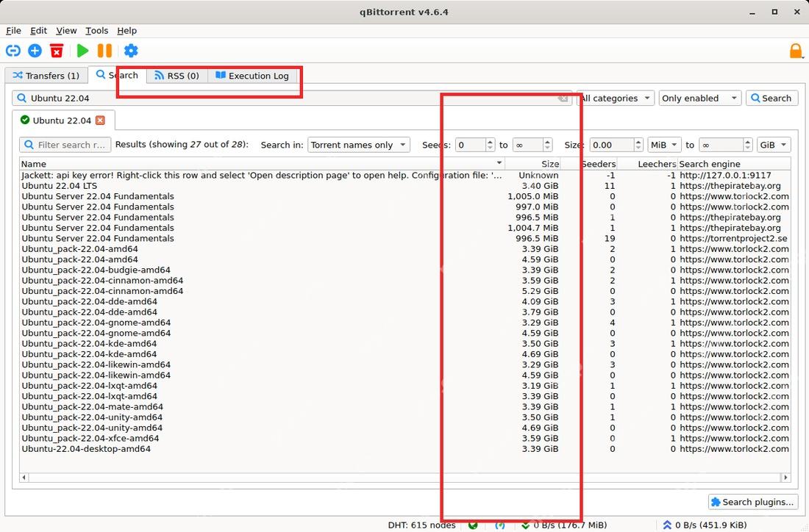Select the main Search tab

[117, 75]
